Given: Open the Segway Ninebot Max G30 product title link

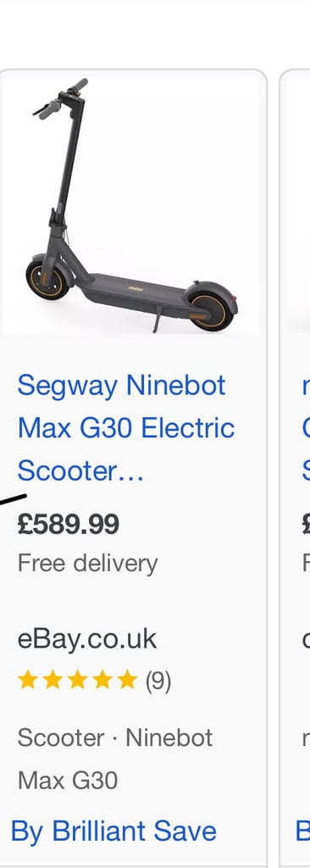Looking at the screenshot, I should tap(126, 428).
